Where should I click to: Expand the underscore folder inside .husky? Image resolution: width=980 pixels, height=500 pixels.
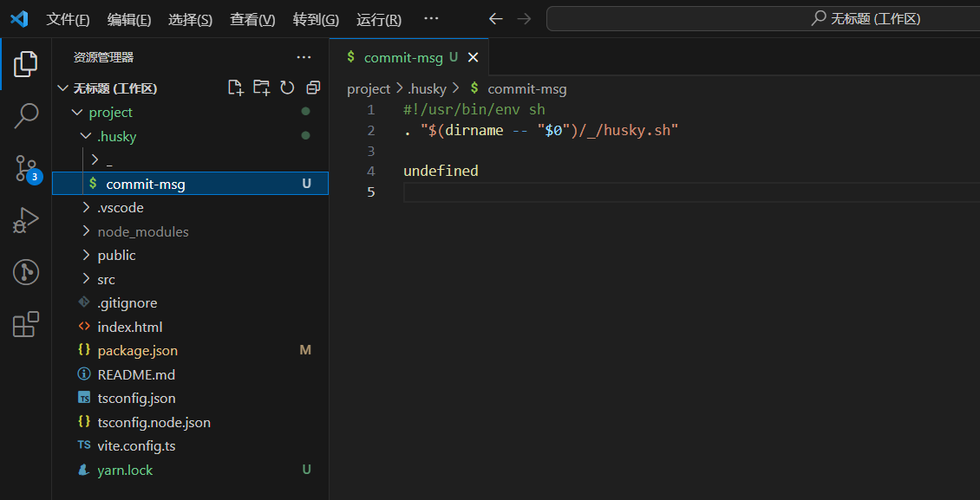95,160
